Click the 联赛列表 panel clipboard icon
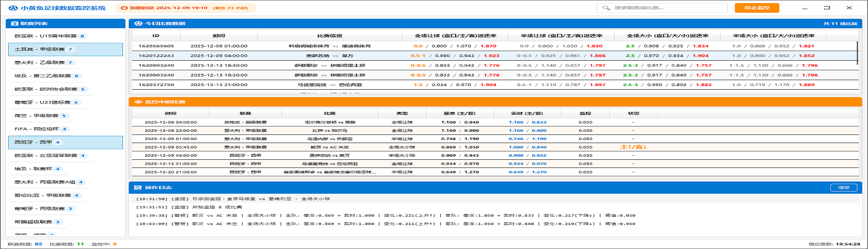Viewport: 868px width, 249px height. click(x=14, y=24)
